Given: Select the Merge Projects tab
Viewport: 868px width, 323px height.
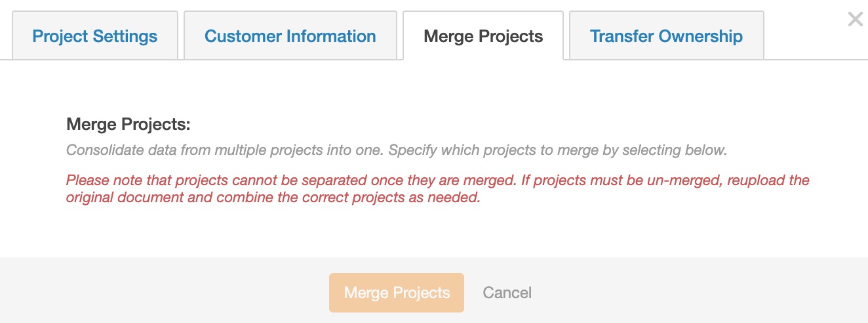Looking at the screenshot, I should coord(483,35).
